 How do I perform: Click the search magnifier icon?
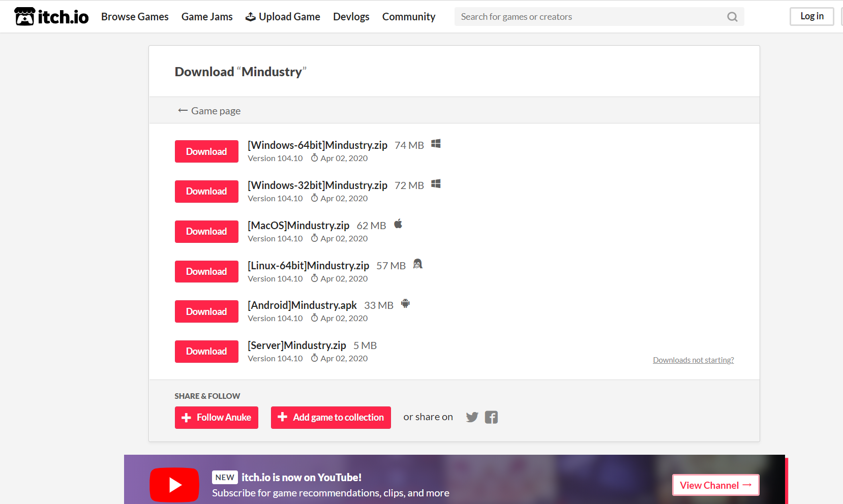tap(732, 17)
